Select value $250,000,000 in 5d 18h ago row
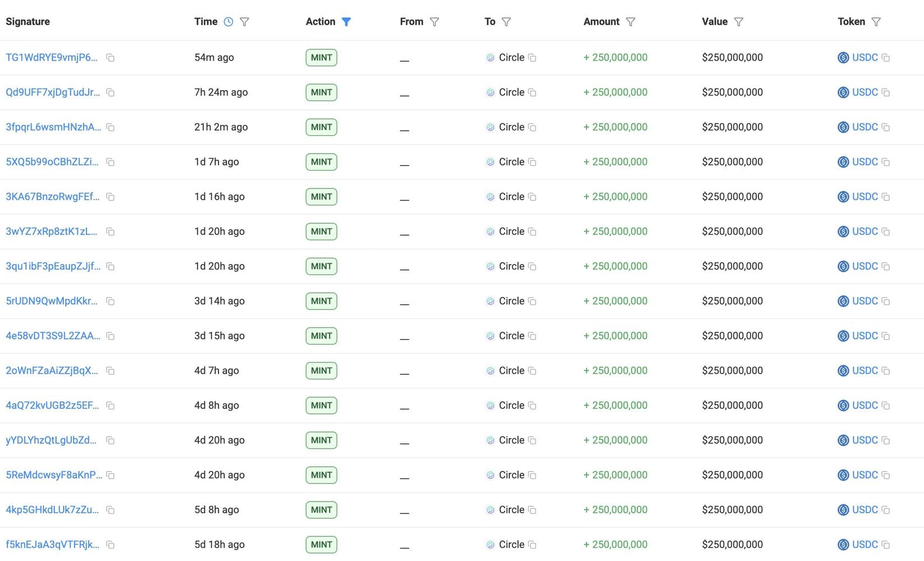924x561 pixels. pos(732,544)
